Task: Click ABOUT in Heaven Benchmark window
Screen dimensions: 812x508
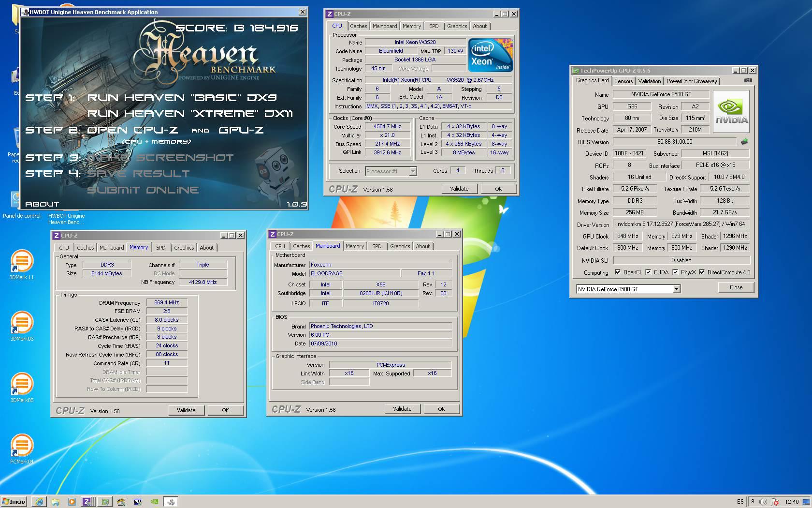Action: tap(42, 204)
